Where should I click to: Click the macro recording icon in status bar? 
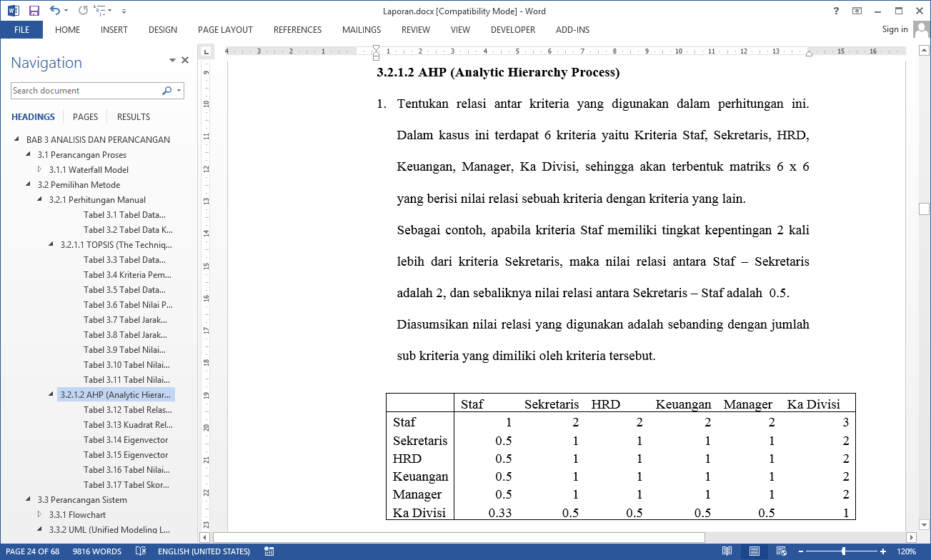[269, 551]
